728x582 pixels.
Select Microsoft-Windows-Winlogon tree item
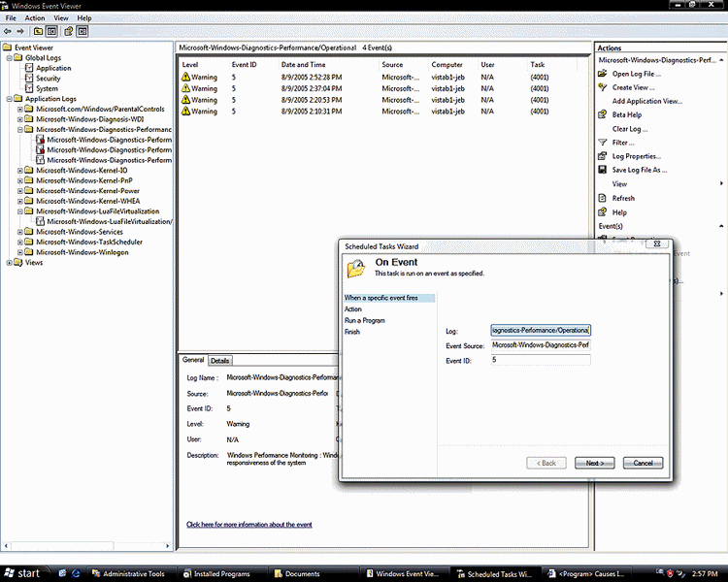(83, 252)
